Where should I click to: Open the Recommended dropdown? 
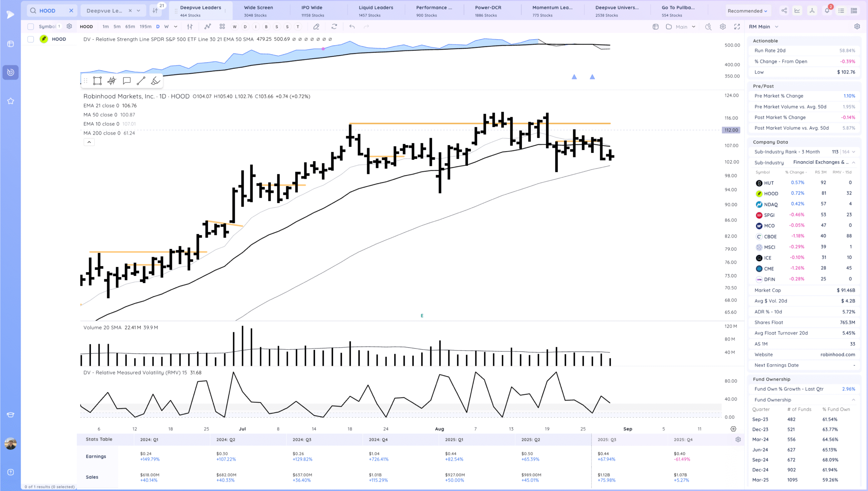[747, 11]
